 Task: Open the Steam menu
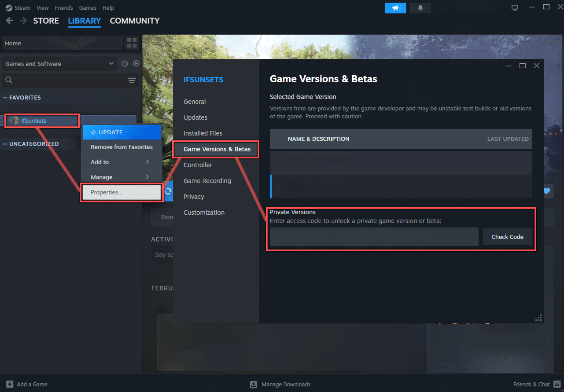(22, 8)
